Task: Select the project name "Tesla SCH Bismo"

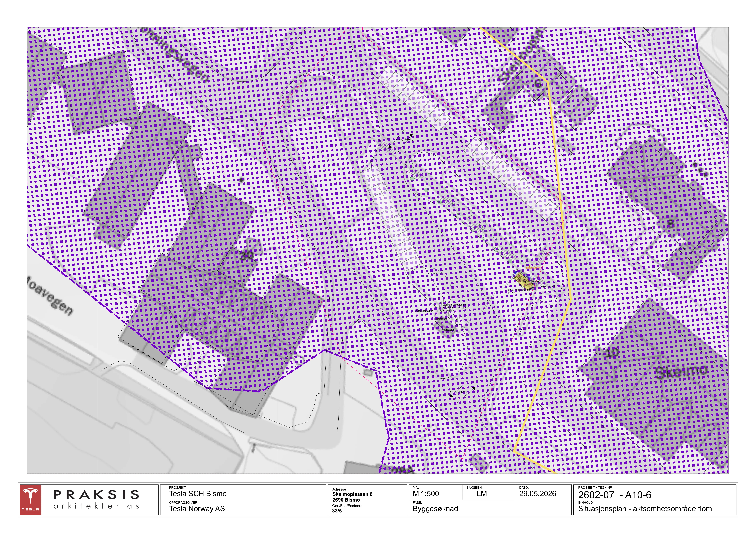Action: [x=198, y=494]
